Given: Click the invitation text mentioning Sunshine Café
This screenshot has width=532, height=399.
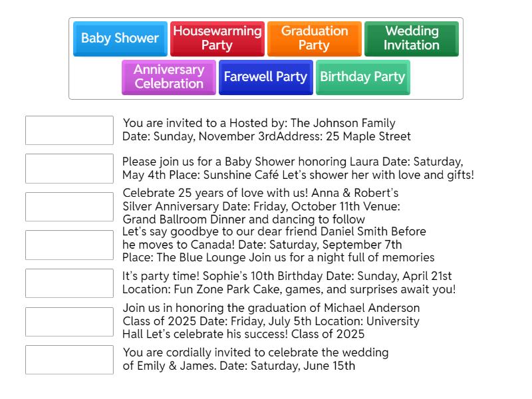Looking at the screenshot, I should 297,169.
